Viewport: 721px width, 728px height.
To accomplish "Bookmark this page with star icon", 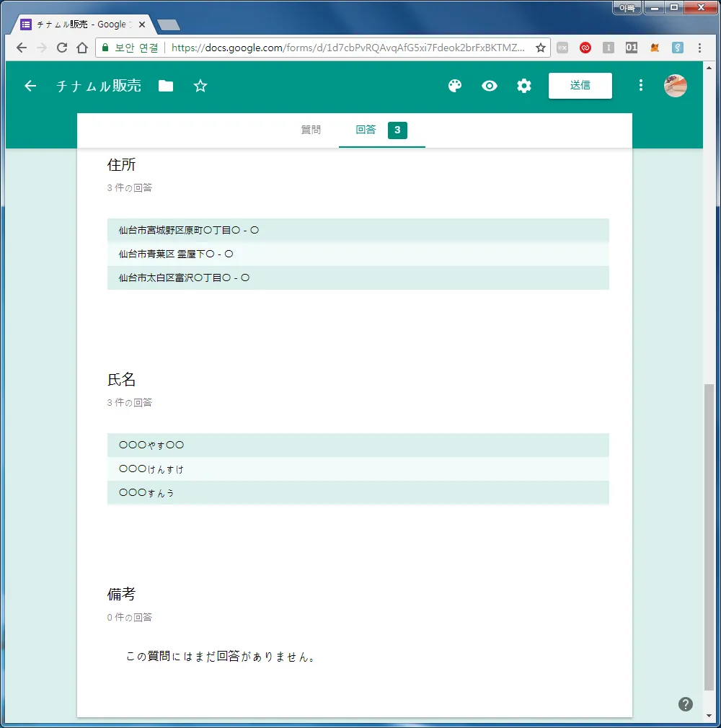I will tap(540, 48).
